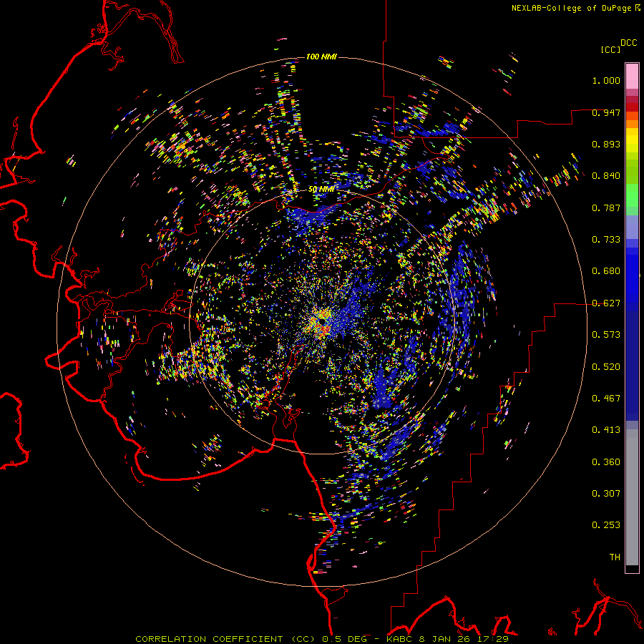Click the radar site center of the sweep
644x644 pixels.
(322, 321)
